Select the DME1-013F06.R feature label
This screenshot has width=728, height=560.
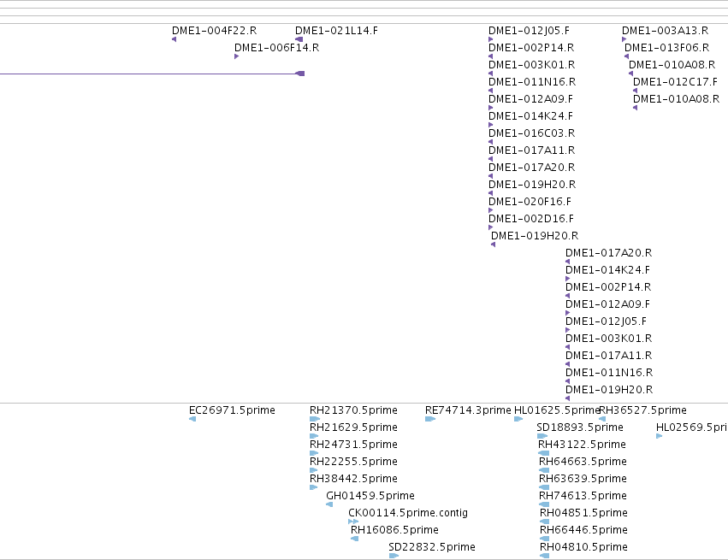(x=666, y=48)
